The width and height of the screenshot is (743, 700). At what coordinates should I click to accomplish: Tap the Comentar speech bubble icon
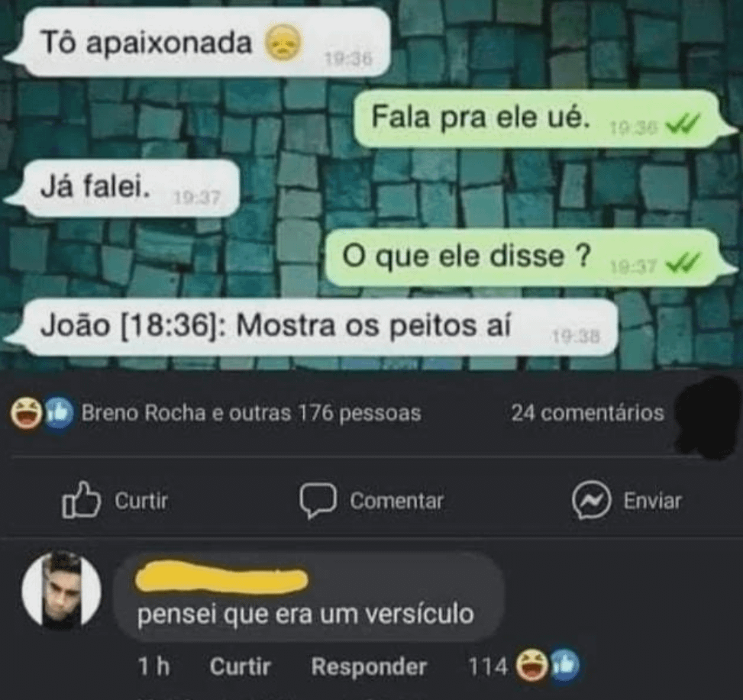(x=318, y=500)
